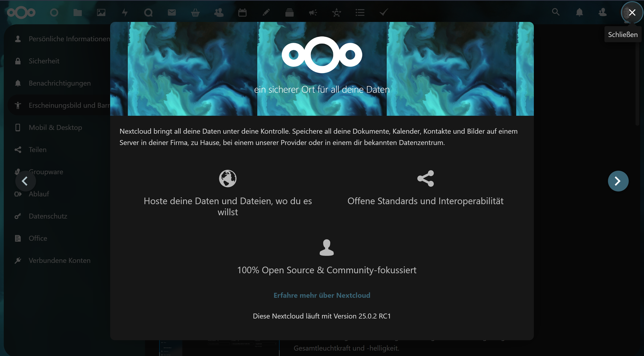Image resolution: width=644 pixels, height=356 pixels.
Task: Close the first-run dialog with X
Action: pyautogui.click(x=632, y=12)
